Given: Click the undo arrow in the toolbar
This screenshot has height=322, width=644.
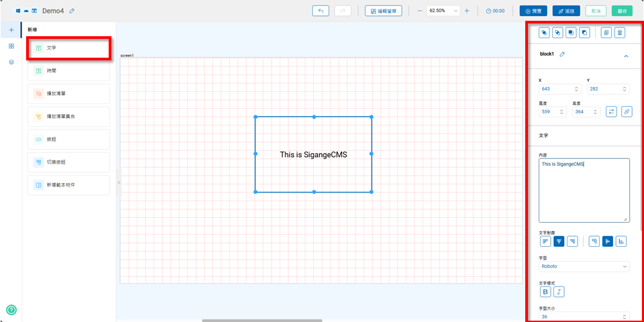Looking at the screenshot, I should 321,11.
